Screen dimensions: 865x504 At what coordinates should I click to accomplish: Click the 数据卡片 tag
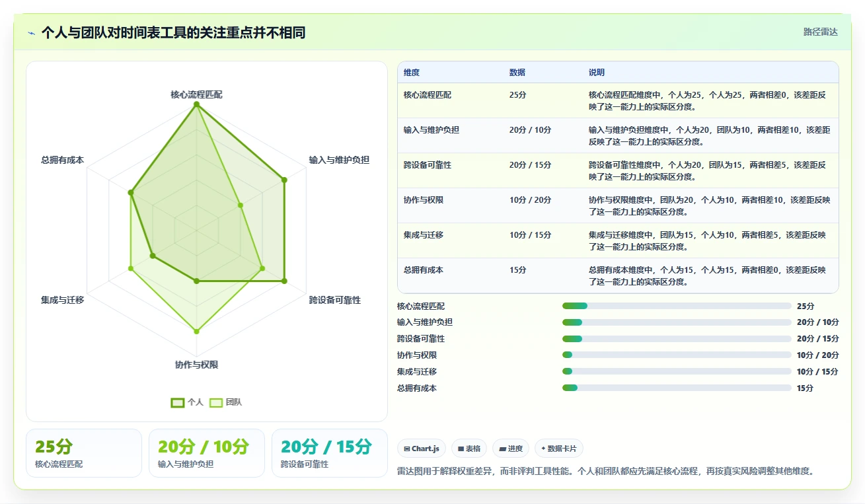click(x=559, y=449)
